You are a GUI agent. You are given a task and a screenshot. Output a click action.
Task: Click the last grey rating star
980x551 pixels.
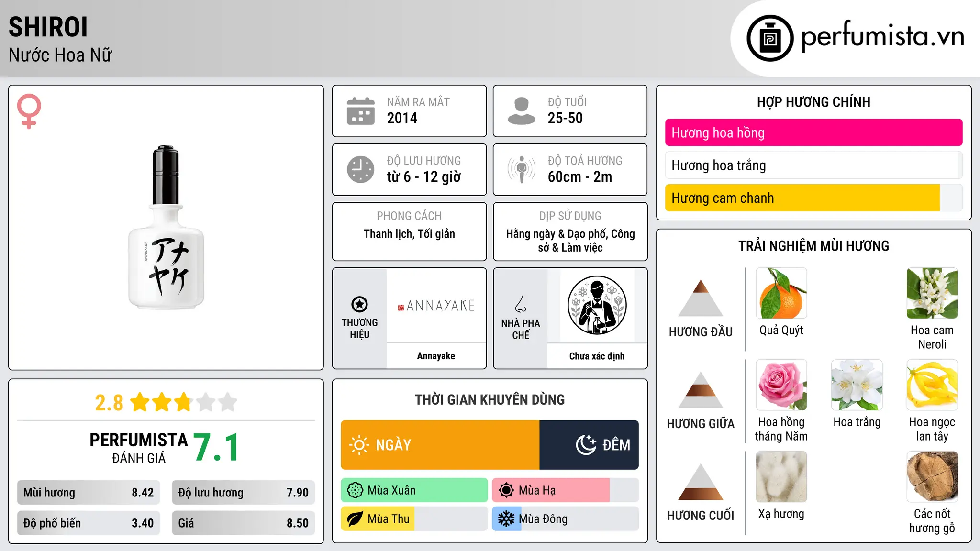228,402
